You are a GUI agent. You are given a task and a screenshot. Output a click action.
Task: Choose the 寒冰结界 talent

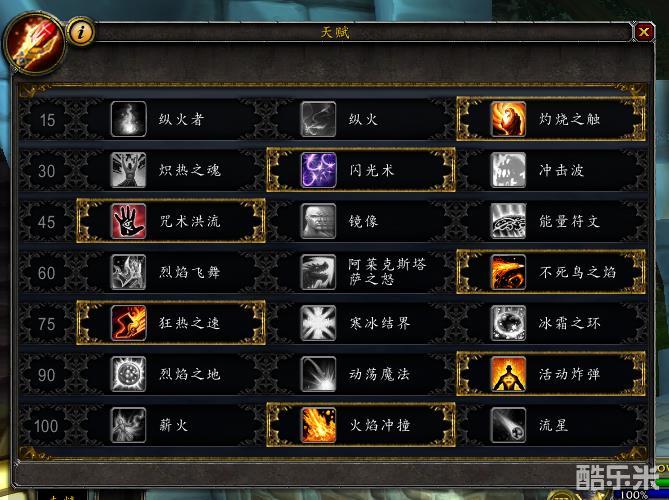tap(361, 323)
